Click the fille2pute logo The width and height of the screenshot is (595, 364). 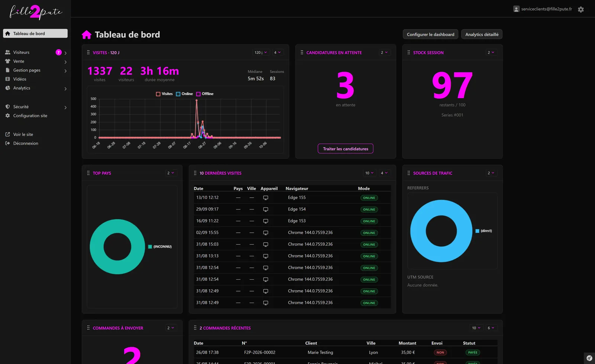click(36, 12)
